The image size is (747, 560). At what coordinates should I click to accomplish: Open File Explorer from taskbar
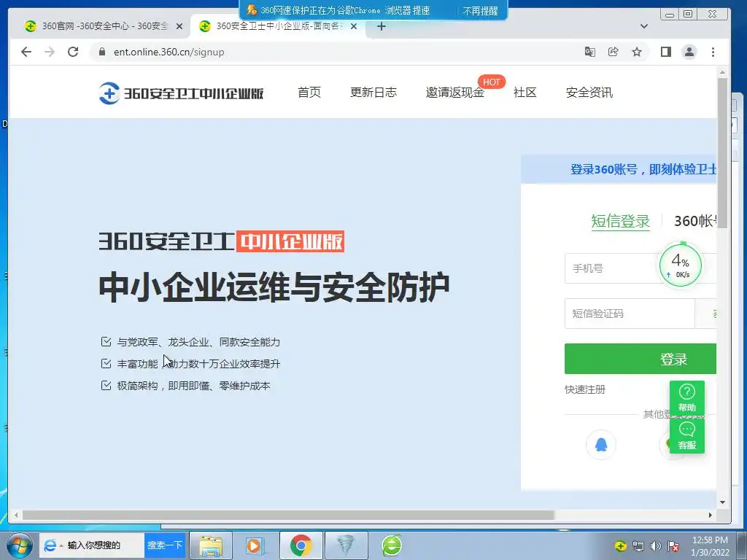pyautogui.click(x=211, y=545)
